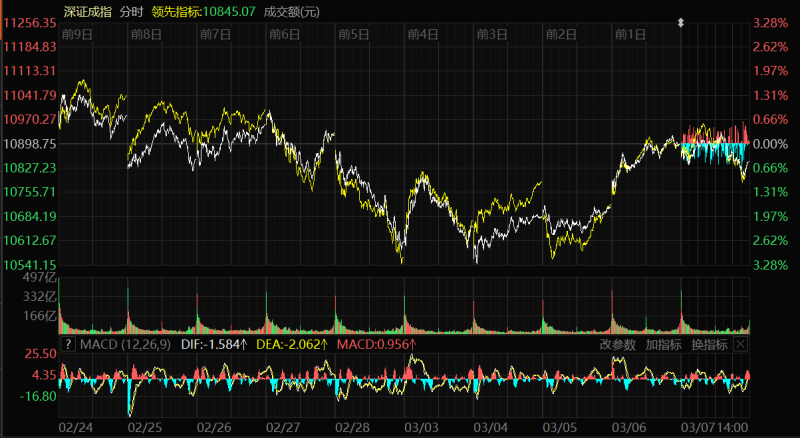Click the 10827.23 price axis label

[30, 168]
